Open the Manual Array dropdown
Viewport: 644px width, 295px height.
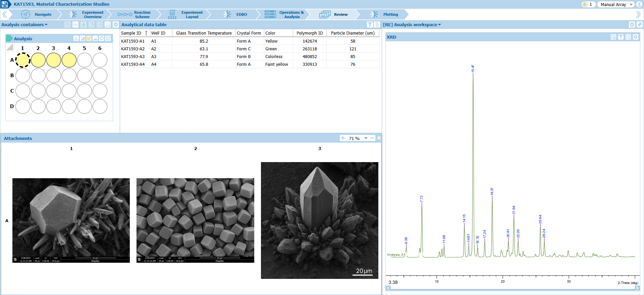pyautogui.click(x=616, y=4)
